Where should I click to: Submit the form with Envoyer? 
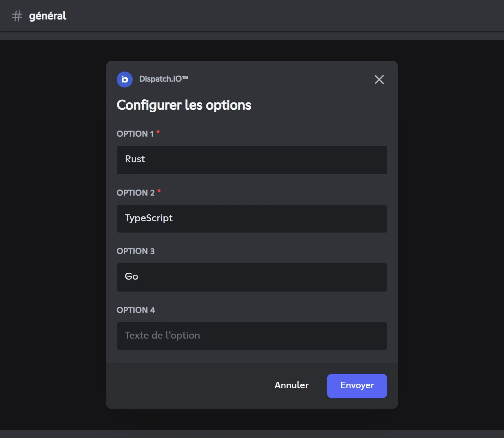tap(357, 386)
